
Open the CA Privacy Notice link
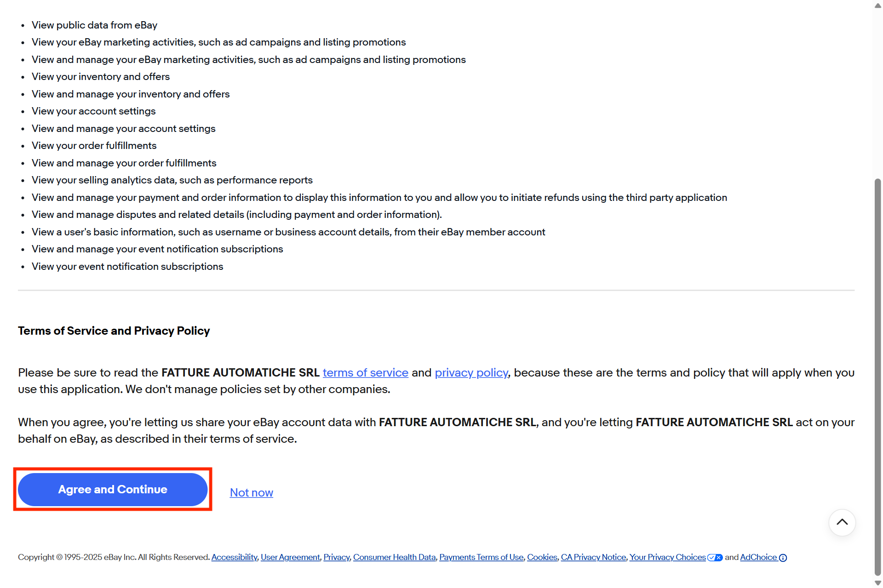[593, 557]
